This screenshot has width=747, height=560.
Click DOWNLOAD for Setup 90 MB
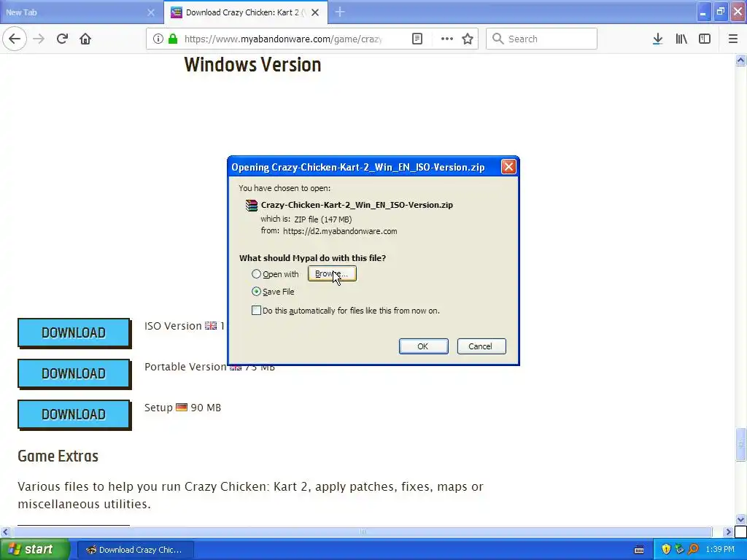click(74, 414)
